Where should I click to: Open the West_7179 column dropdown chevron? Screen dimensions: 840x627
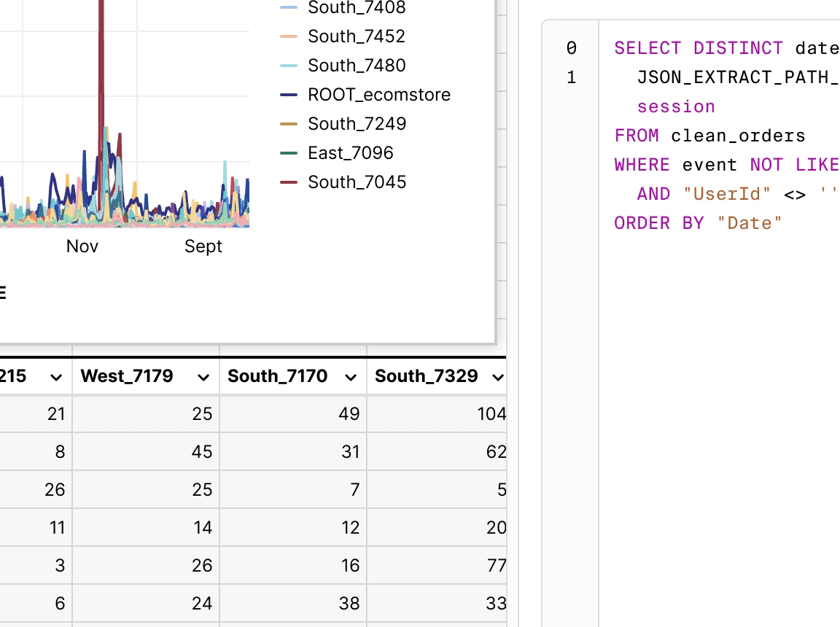point(203,377)
